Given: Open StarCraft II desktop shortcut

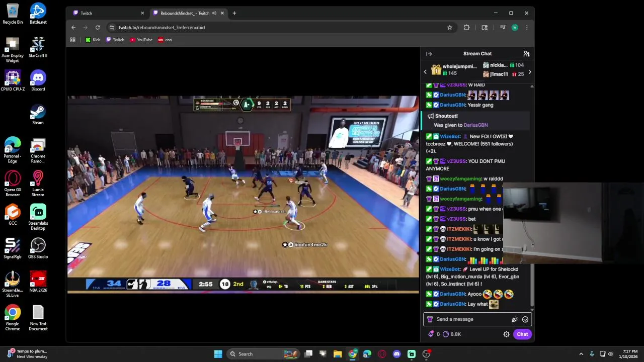Looking at the screenshot, I should [x=38, y=47].
